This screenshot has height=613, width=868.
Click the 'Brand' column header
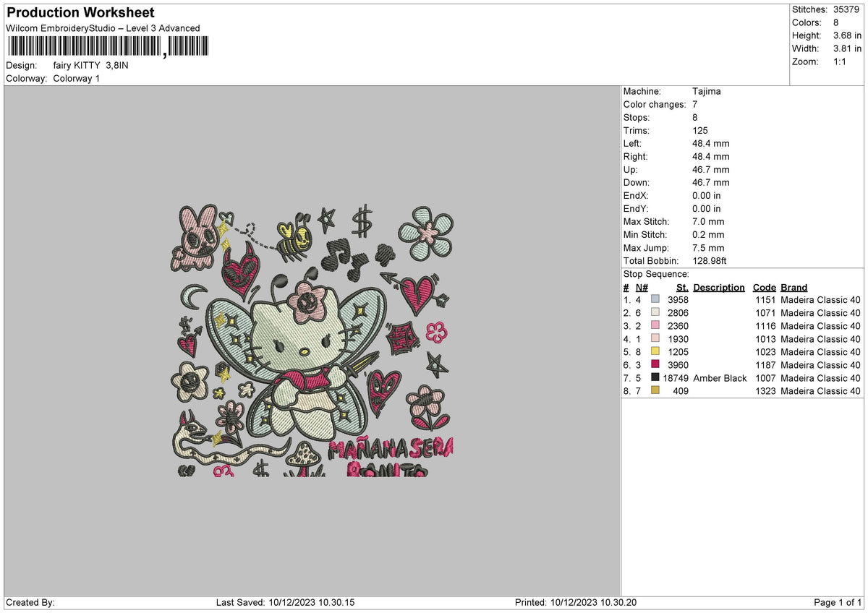click(794, 288)
